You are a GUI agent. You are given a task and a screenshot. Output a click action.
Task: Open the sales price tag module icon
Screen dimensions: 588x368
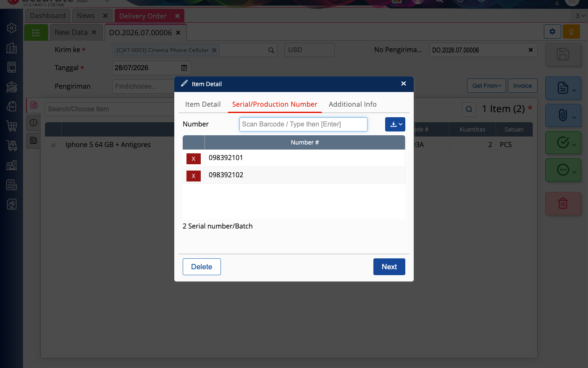coord(12,106)
